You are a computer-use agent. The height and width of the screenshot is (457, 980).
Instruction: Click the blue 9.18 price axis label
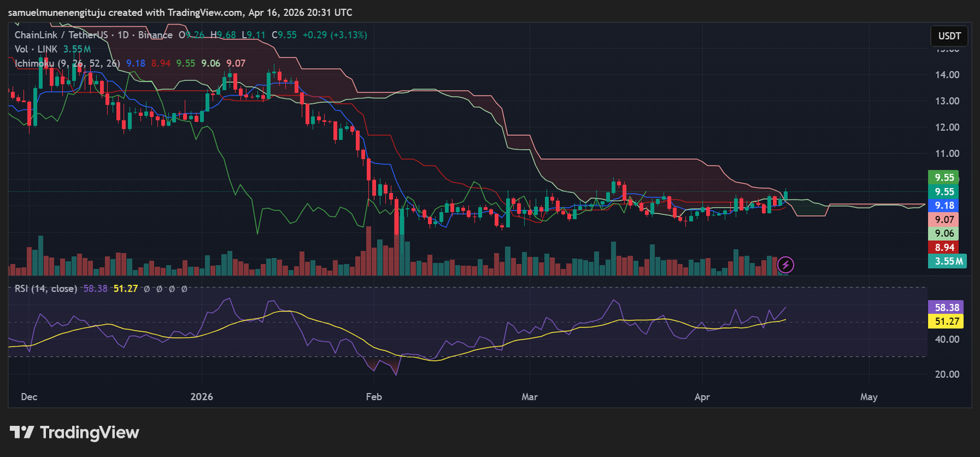point(944,206)
